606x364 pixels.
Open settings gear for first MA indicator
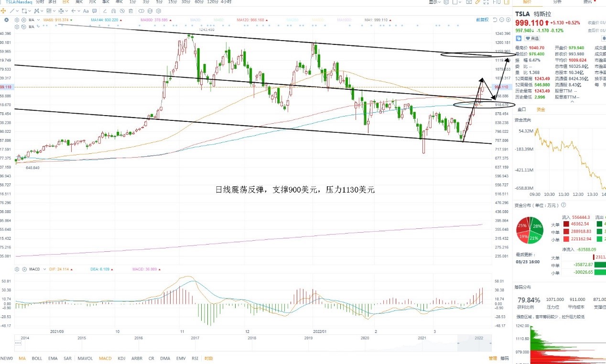[17, 20]
